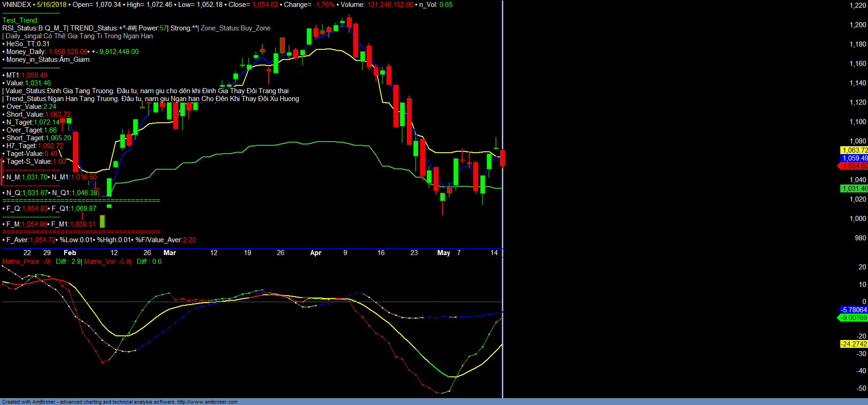Click the May date axis marker
The image size is (868, 405).
[x=443, y=253]
